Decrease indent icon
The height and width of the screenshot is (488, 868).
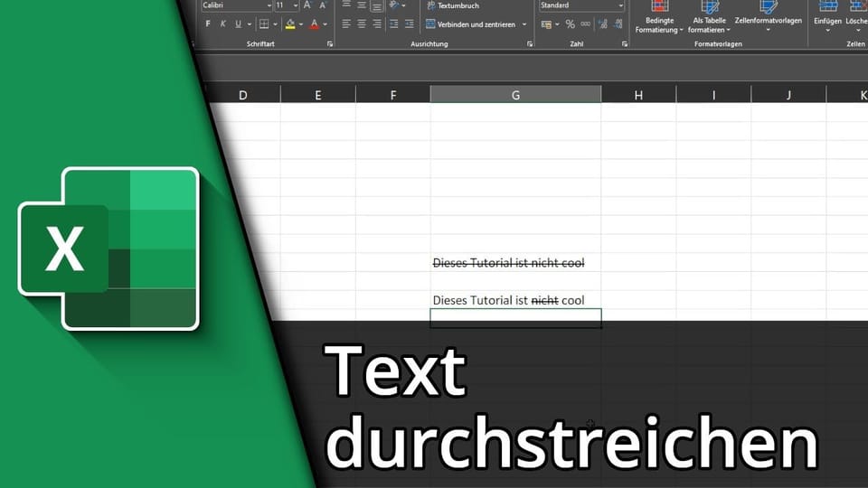point(393,24)
